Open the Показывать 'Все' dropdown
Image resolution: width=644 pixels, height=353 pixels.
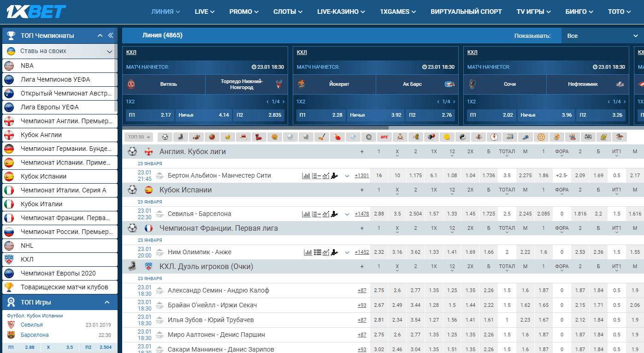[x=603, y=36]
